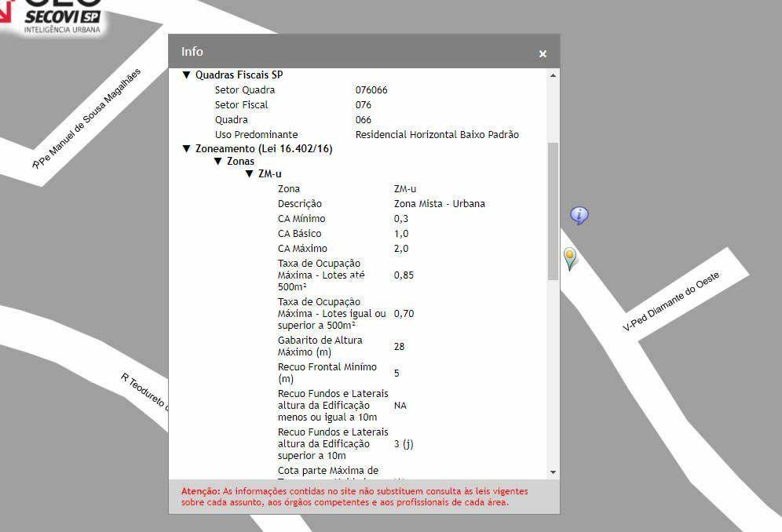782x532 pixels.
Task: Click the Info popup title bar
Action: (x=353, y=52)
